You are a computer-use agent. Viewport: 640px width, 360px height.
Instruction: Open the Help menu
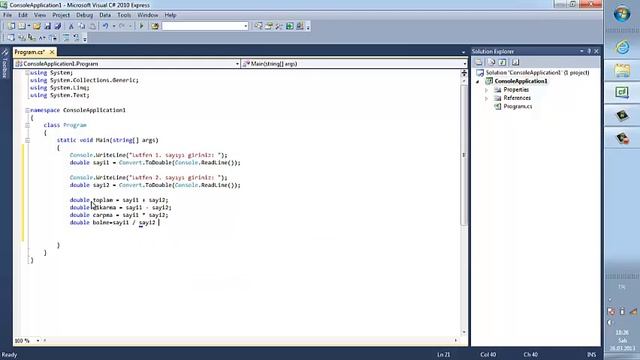pos(170,15)
